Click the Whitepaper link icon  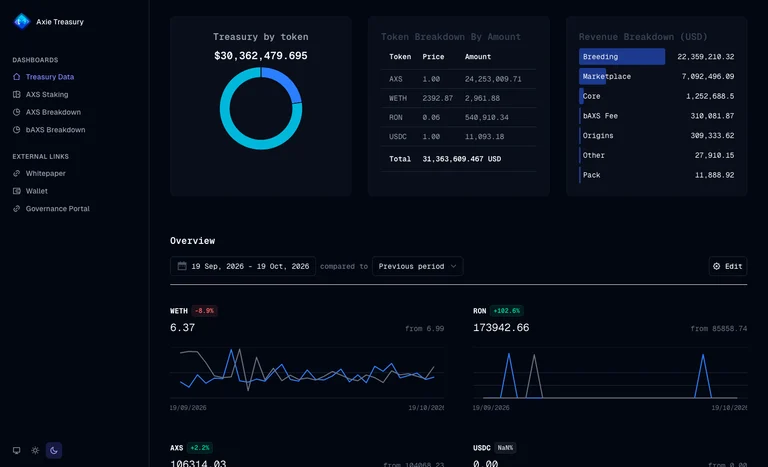pyautogui.click(x=17, y=173)
